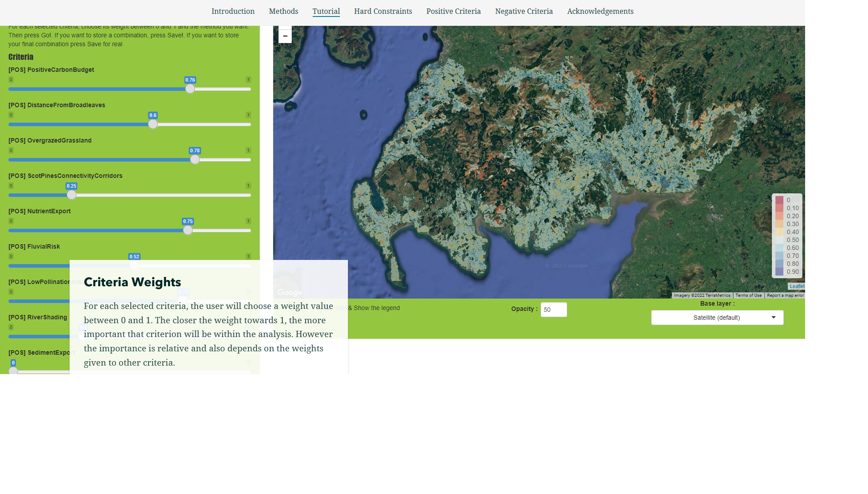Select the Satellite (default) combo box
This screenshot has width=868, height=494.
(x=716, y=317)
